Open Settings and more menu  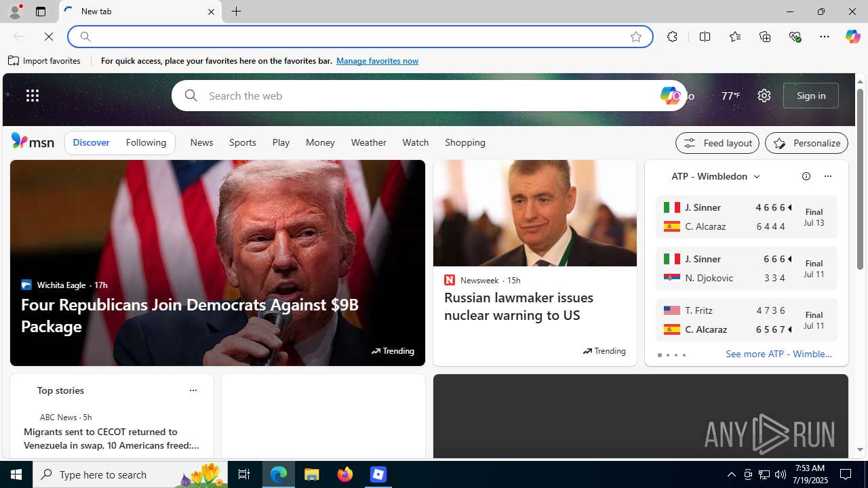825,37
